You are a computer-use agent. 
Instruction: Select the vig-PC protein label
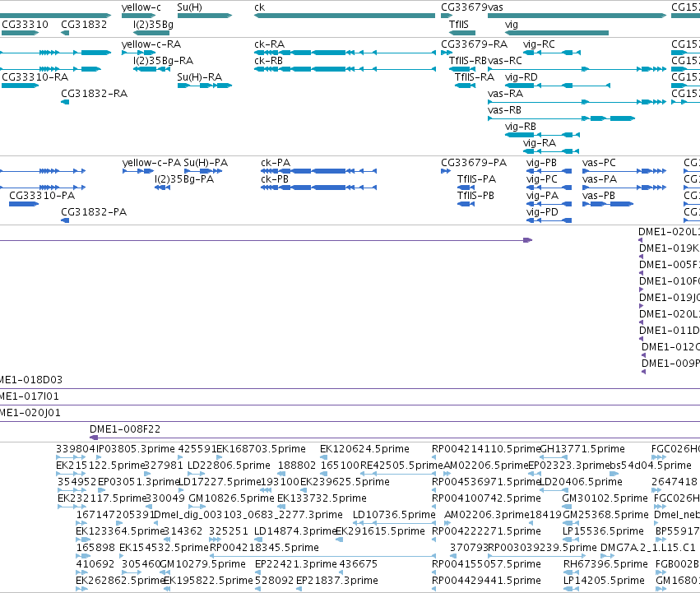(x=542, y=179)
